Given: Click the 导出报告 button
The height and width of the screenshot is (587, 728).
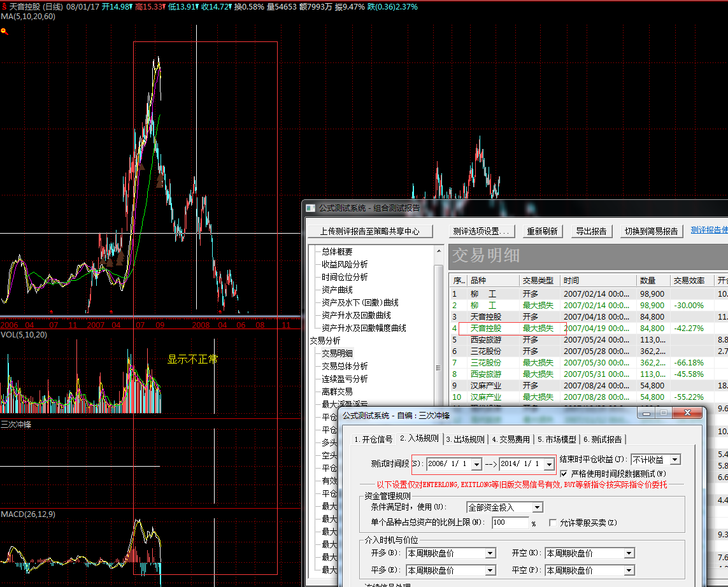Looking at the screenshot, I should coord(590,231).
